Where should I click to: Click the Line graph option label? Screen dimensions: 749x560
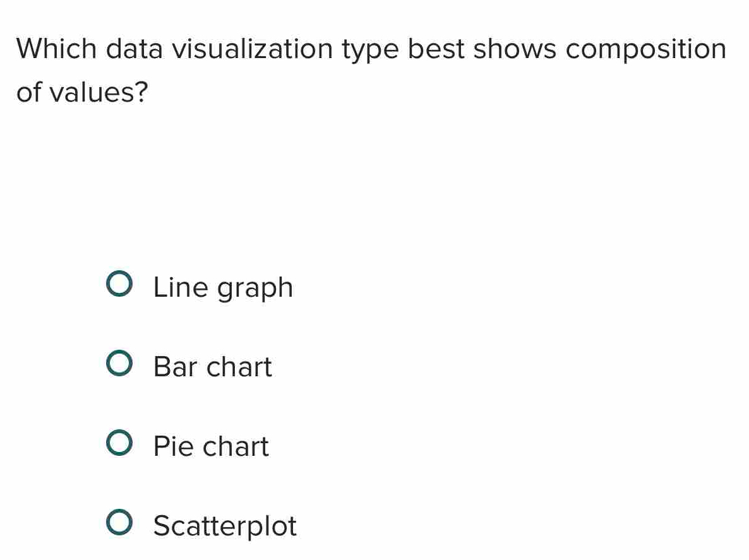pos(222,288)
